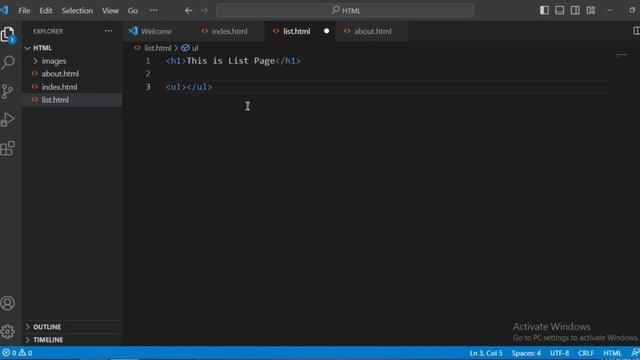Open the View menu
The width and height of the screenshot is (640, 360).
click(110, 11)
